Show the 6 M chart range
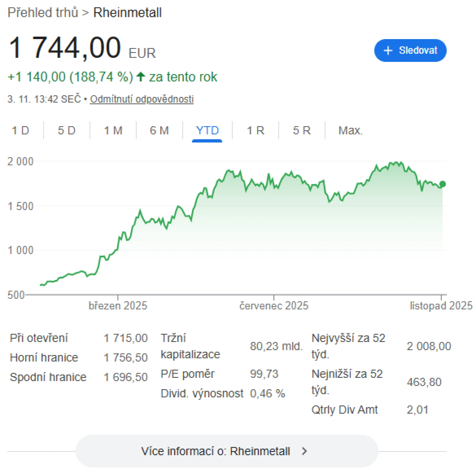Image resolution: width=476 pixels, height=469 pixels. pyautogui.click(x=159, y=131)
